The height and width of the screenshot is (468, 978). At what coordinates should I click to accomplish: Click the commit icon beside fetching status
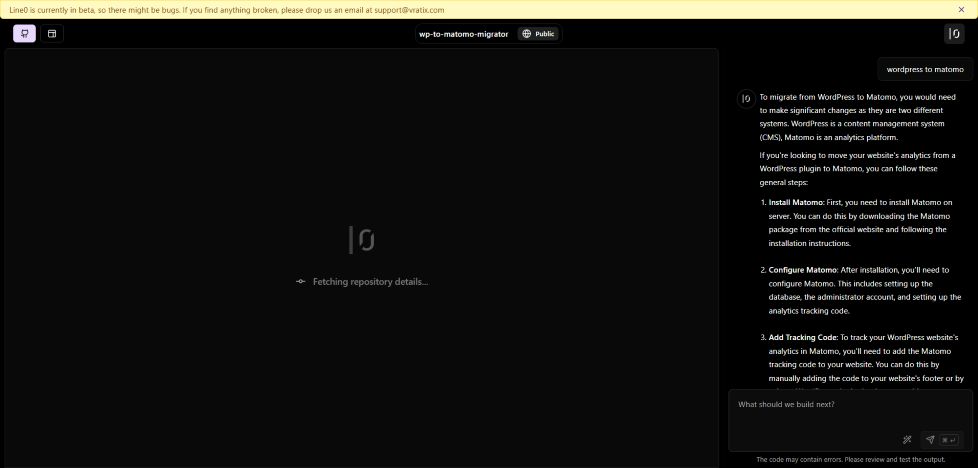pyautogui.click(x=301, y=281)
